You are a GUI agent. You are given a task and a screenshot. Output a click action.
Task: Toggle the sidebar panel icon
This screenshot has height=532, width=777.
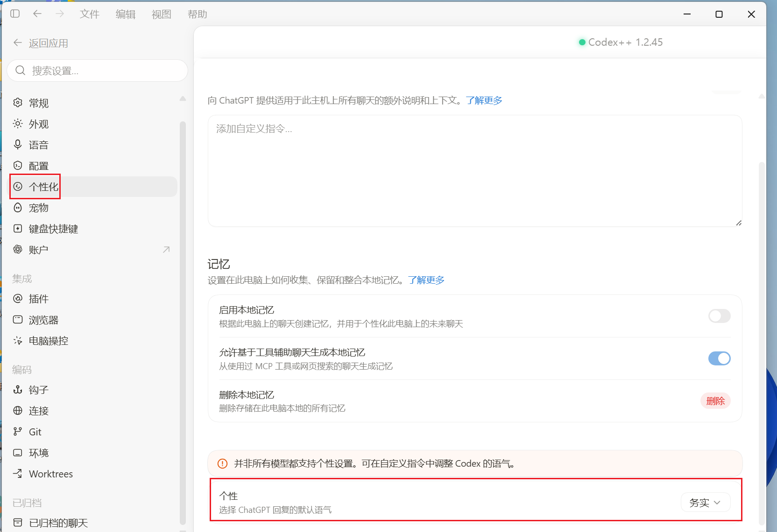pos(15,14)
